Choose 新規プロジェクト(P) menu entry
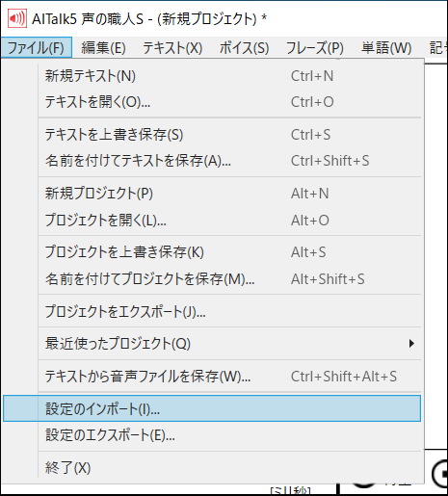The image size is (448, 496). (x=212, y=194)
